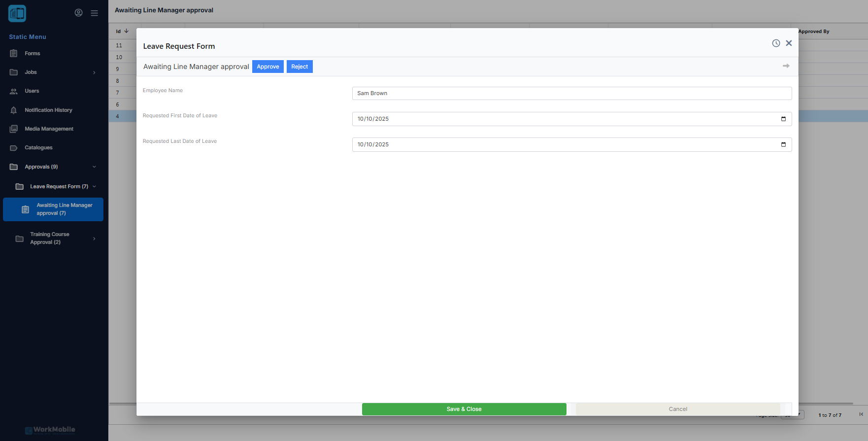868x441 pixels.
Task: Cancel the leave request form
Action: click(678, 409)
